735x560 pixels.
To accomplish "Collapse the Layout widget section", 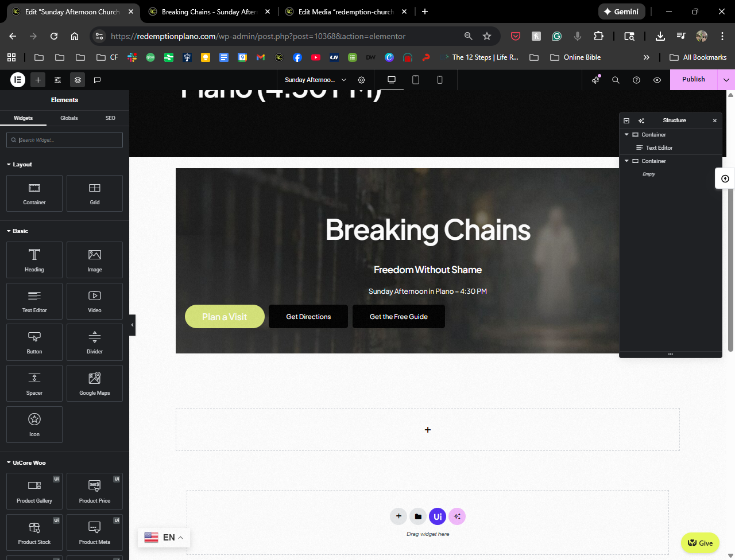I will click(x=9, y=165).
